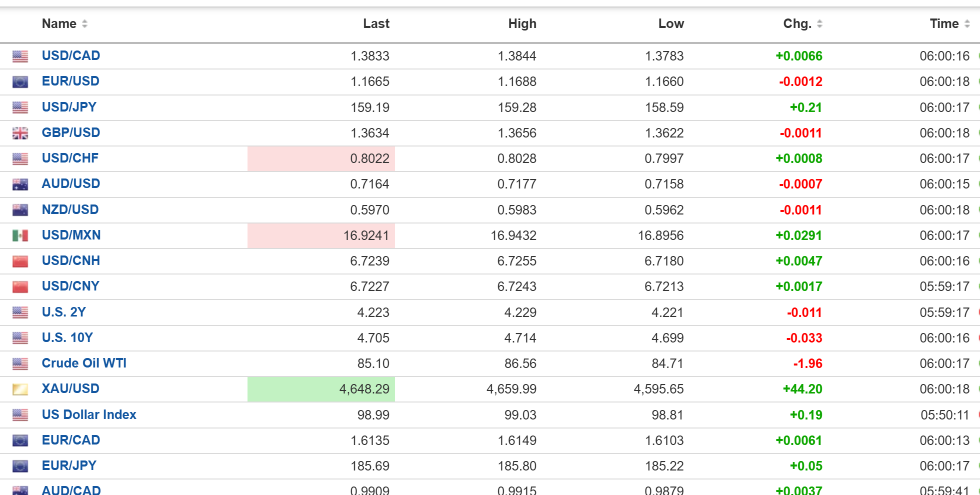Open the USD/JPY currency pair link
This screenshot has height=495, width=980.
69,107
